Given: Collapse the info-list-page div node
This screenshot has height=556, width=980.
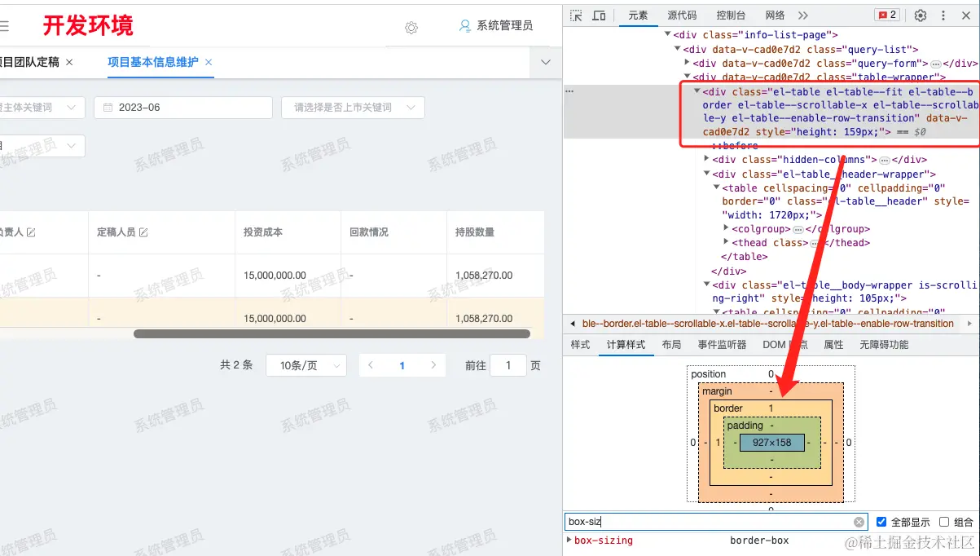Looking at the screenshot, I should 668,35.
